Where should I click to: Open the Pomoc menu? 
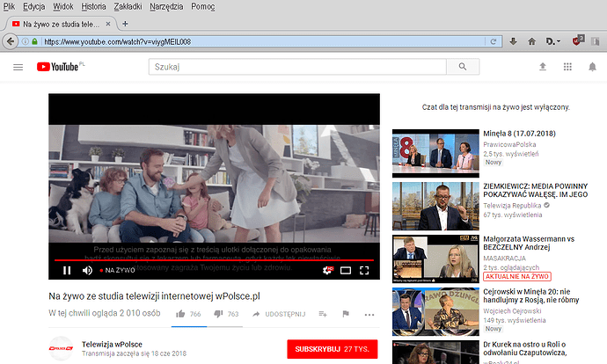coord(203,6)
